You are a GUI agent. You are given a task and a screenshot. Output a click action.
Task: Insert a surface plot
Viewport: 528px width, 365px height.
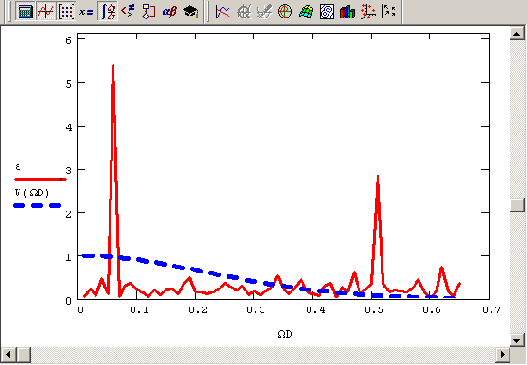coord(306,12)
